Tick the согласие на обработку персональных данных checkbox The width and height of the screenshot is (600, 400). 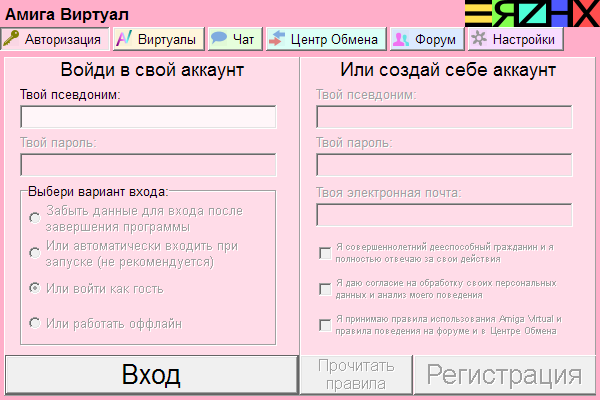[x=325, y=289]
